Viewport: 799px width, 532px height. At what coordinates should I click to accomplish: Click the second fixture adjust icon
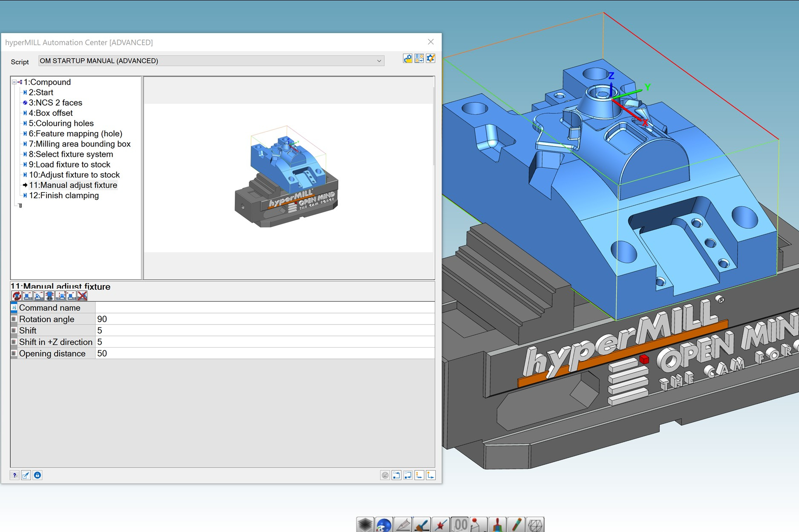[28, 296]
